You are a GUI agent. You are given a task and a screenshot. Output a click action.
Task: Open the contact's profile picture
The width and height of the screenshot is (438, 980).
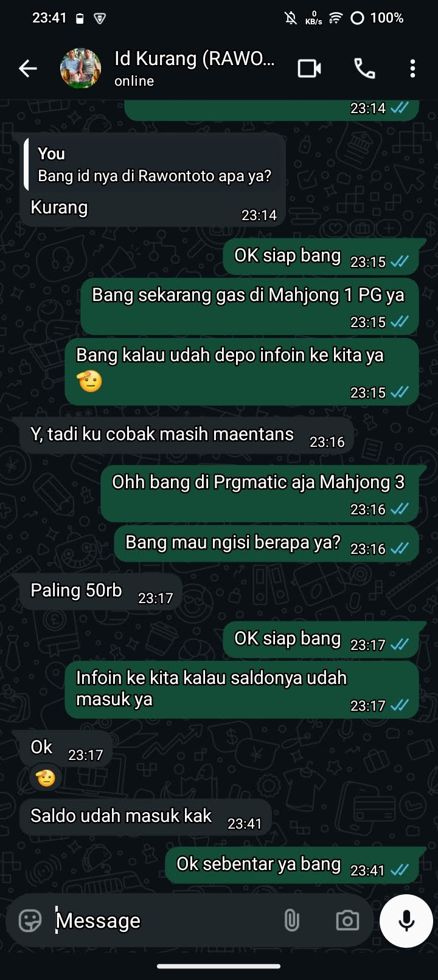click(80, 69)
